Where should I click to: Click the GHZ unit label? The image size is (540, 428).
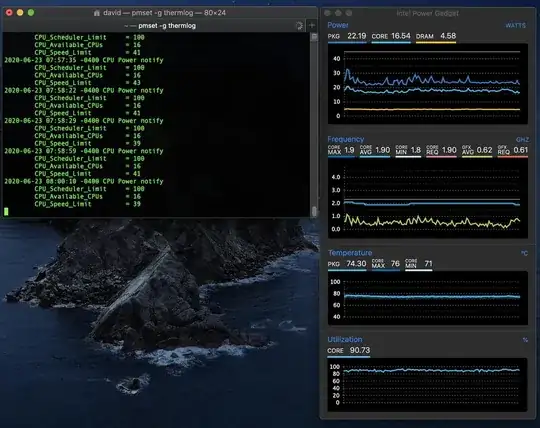click(522, 139)
